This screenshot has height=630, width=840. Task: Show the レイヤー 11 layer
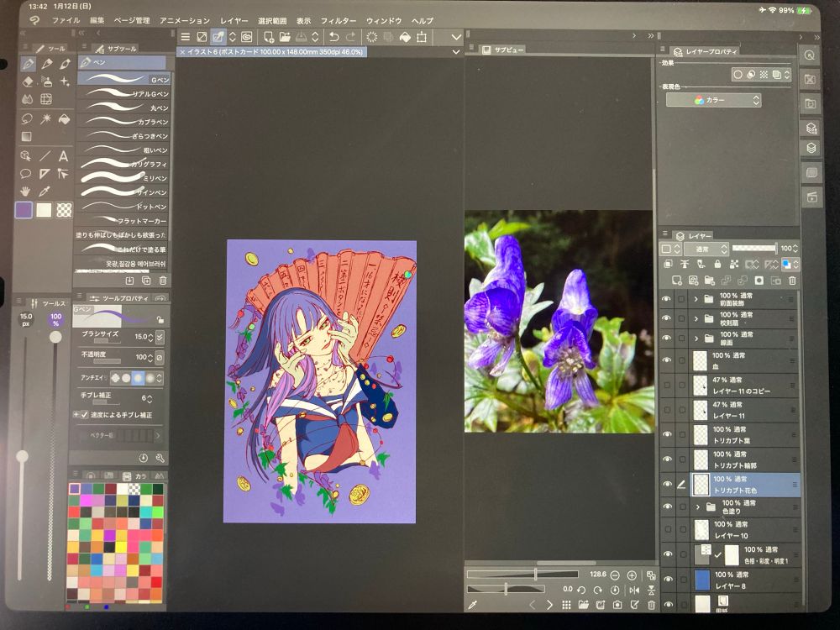tap(667, 410)
